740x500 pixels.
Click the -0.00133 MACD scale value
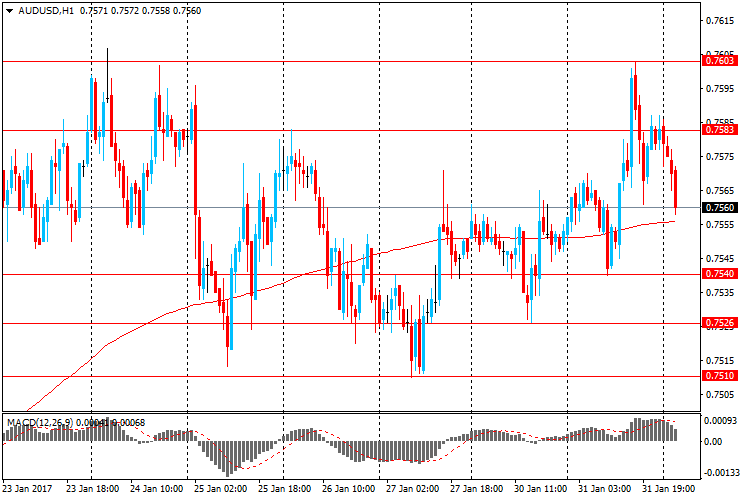click(719, 472)
